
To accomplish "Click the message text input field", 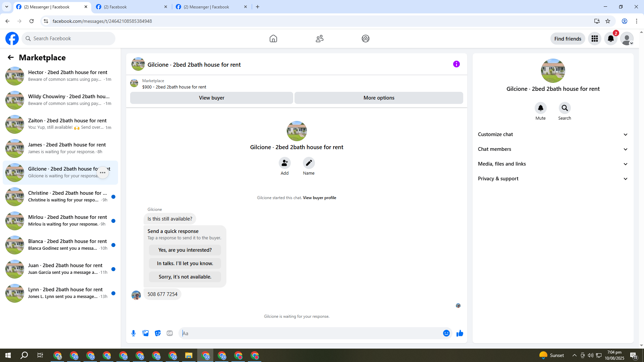I will (310, 333).
